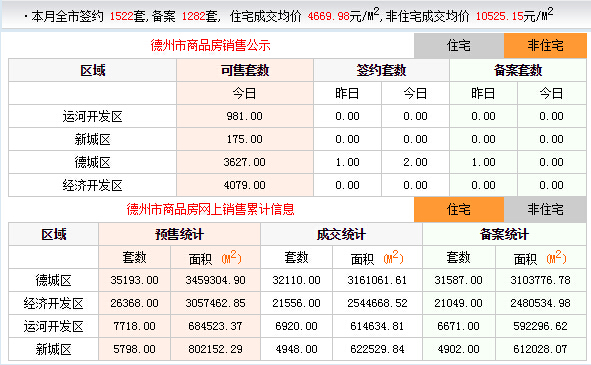Viewport: 591px width, 365px height.
Task: Switch to 非住宅 tab in 累计信息 section
Action: [545, 209]
